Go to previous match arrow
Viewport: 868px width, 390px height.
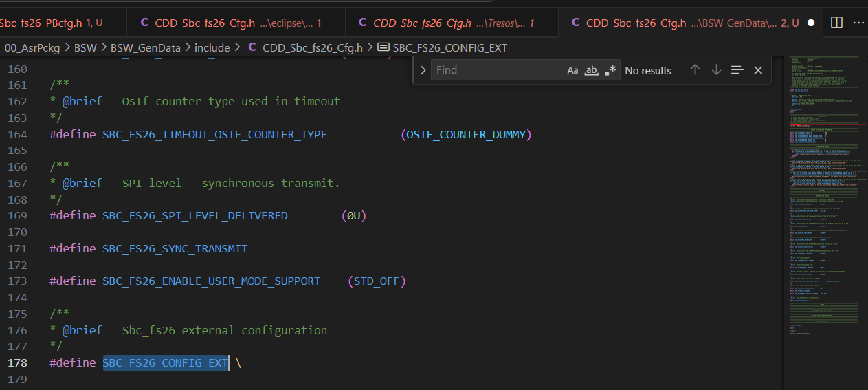click(x=695, y=70)
